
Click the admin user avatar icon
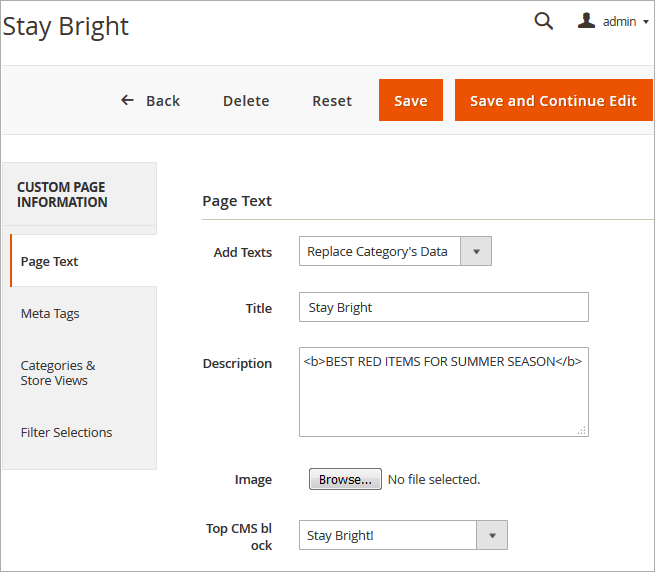pyautogui.click(x=587, y=21)
